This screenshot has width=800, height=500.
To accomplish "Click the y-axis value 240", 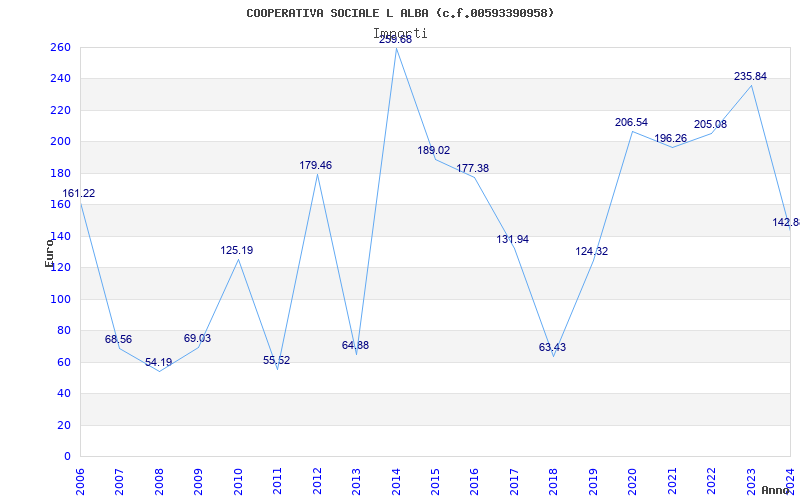I will click(x=60, y=79).
